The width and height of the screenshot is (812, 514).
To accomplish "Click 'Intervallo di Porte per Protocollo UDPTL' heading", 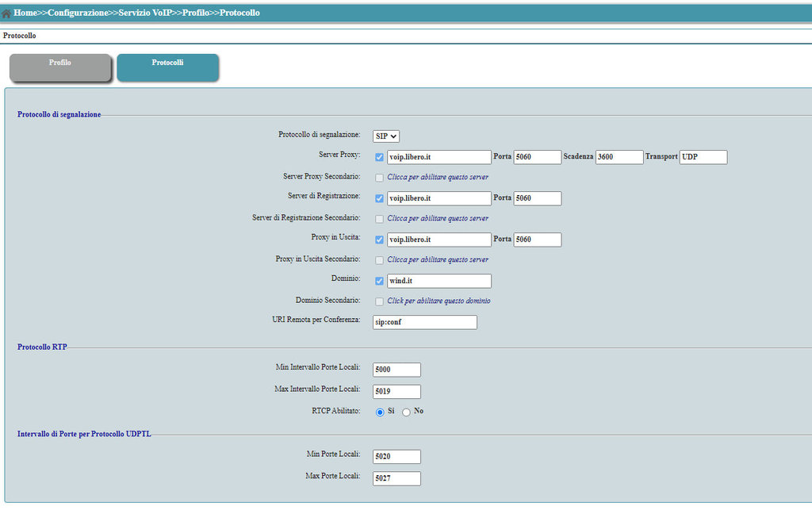I will pos(84,434).
